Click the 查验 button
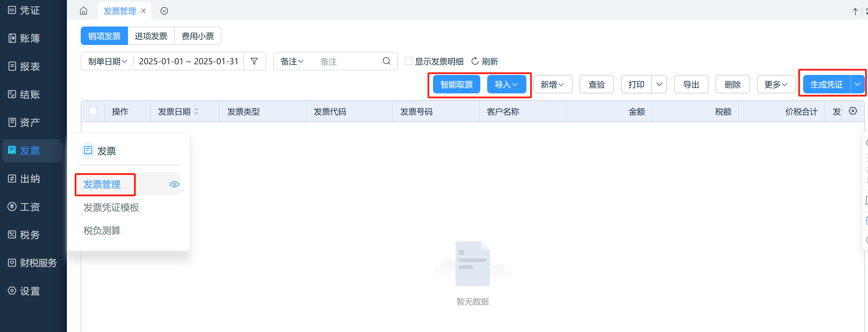 [596, 84]
